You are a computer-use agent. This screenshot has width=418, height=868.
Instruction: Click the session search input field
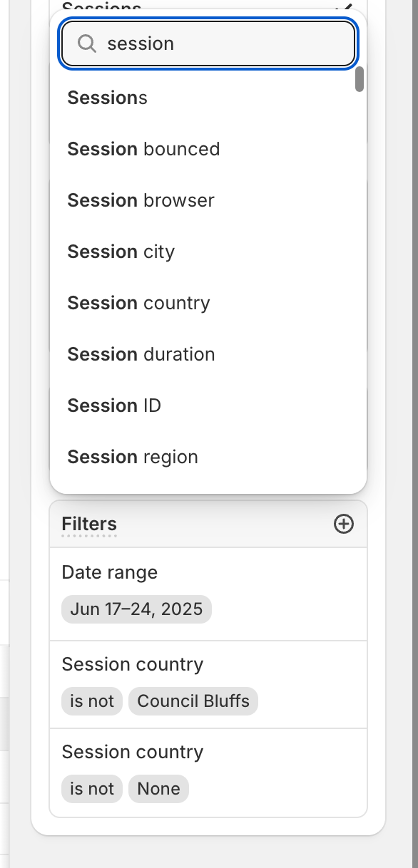tap(208, 43)
